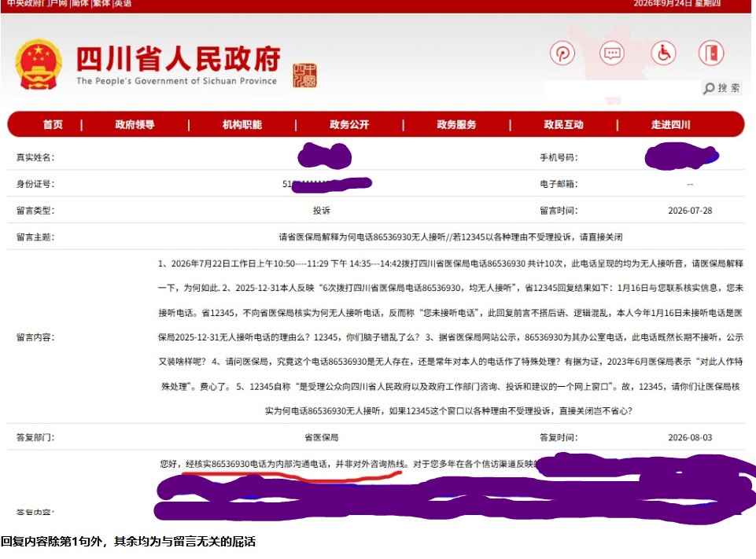Click the door login icon

[711, 53]
